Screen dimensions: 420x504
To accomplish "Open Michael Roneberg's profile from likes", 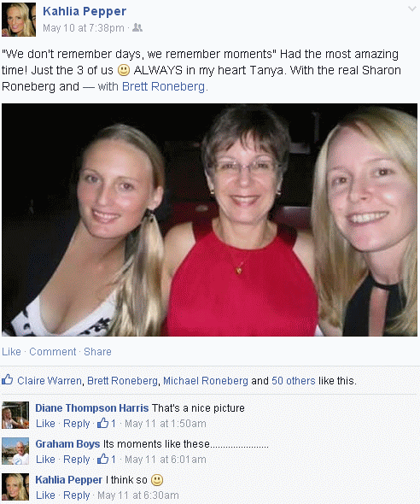I will point(206,381).
